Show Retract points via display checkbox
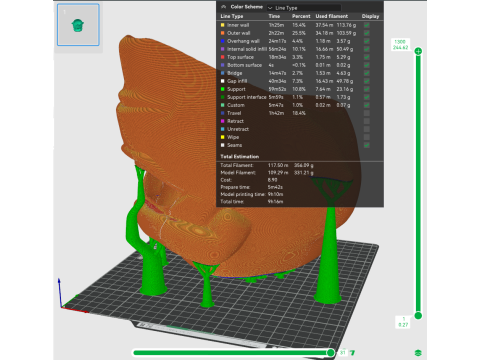Screen dimensions: 480x360 [x=367, y=121]
